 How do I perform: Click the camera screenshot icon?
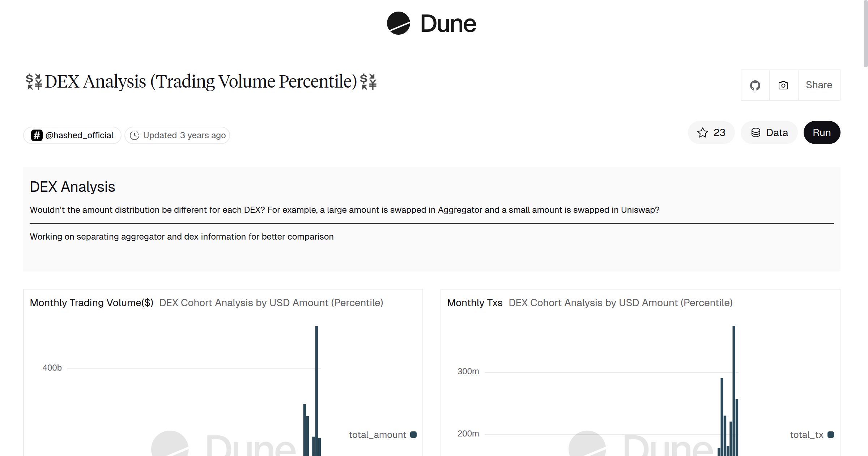783,85
